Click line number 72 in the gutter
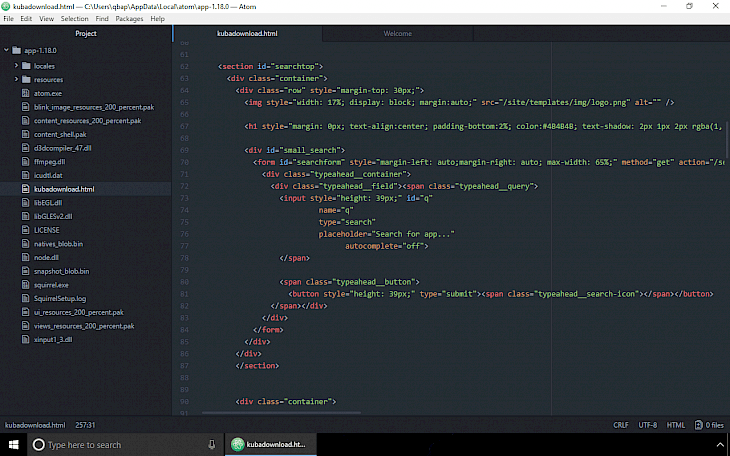This screenshot has width=730, height=456. tap(184, 186)
